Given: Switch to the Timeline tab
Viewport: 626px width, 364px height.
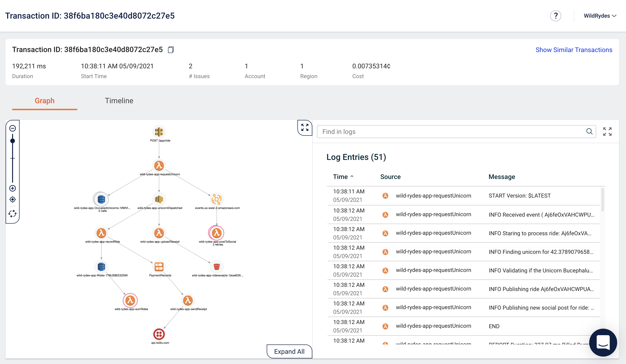Looking at the screenshot, I should (x=119, y=101).
